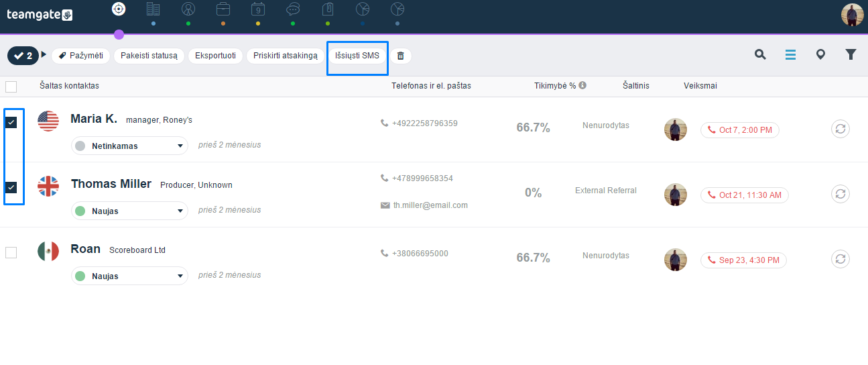
Task: Open user profile avatar in top right
Action: pos(853,15)
